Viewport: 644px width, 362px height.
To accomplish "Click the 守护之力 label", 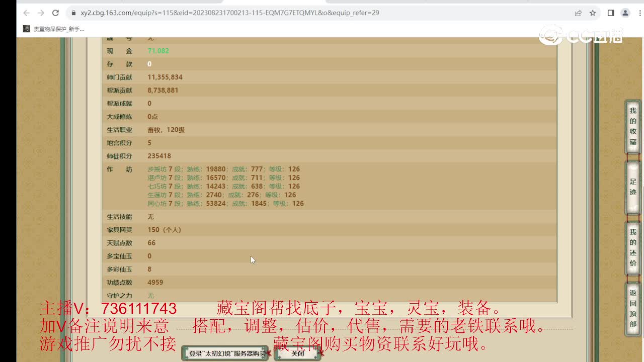I will (119, 295).
